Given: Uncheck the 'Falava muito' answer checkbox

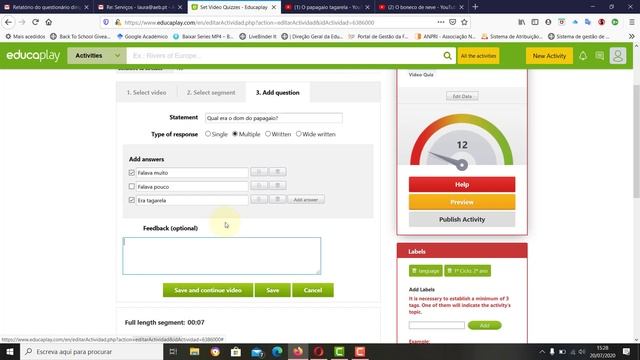Looking at the screenshot, I should (131, 173).
